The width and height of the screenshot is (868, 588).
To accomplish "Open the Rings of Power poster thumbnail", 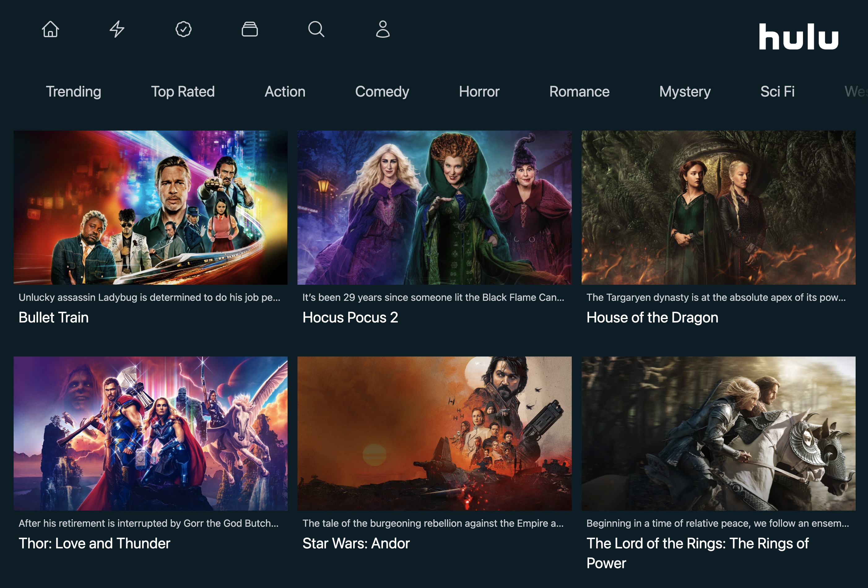I will tap(718, 434).
